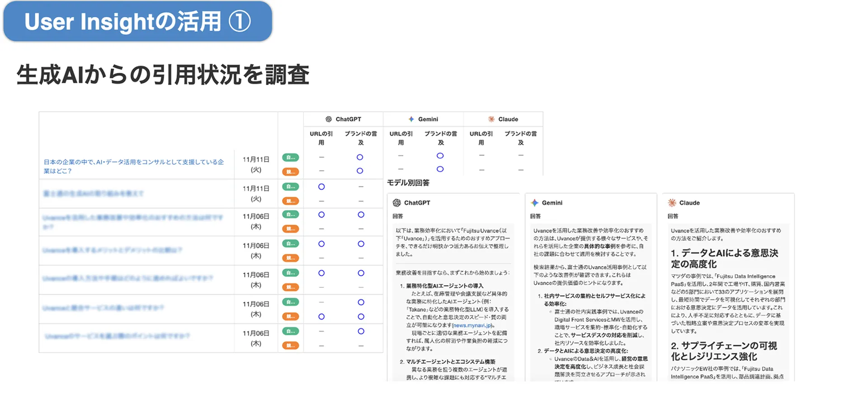The image size is (868, 396).
Task: Click the ChatGPT logo in the table header
Action: pyautogui.click(x=329, y=119)
